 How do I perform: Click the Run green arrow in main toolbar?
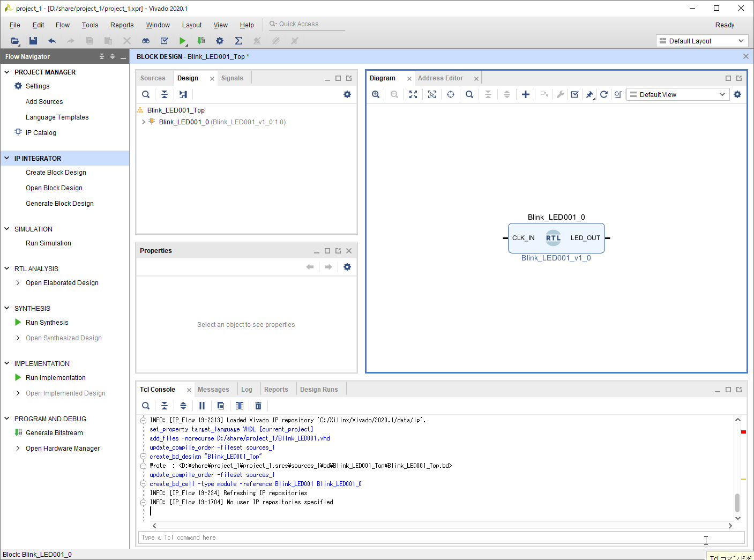(183, 41)
